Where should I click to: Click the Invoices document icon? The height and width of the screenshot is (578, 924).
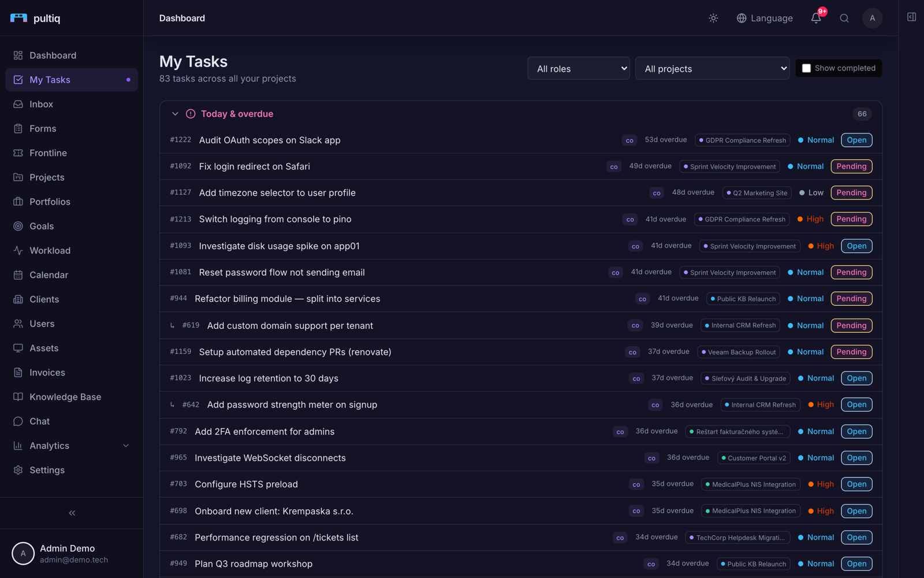click(18, 373)
